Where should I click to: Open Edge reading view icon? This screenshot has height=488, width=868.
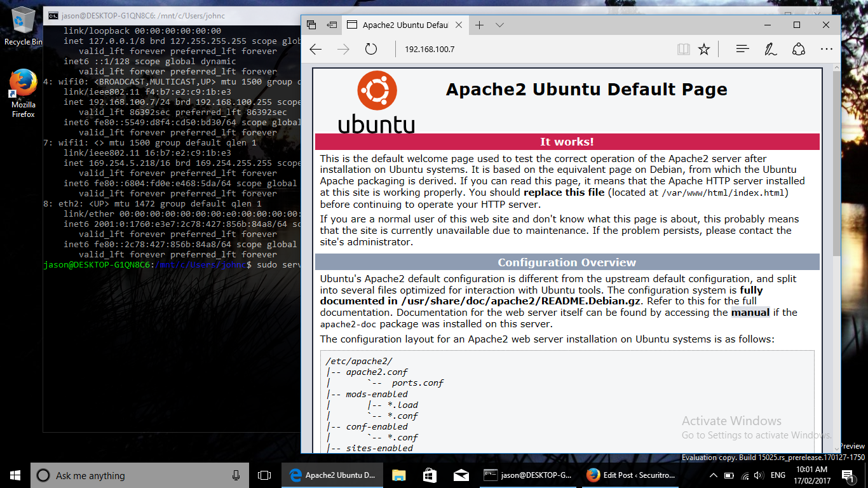click(684, 50)
